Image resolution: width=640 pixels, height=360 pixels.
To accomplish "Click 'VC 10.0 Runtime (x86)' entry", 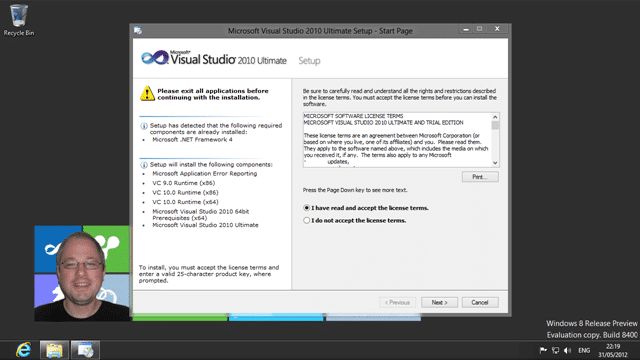I will [185, 193].
